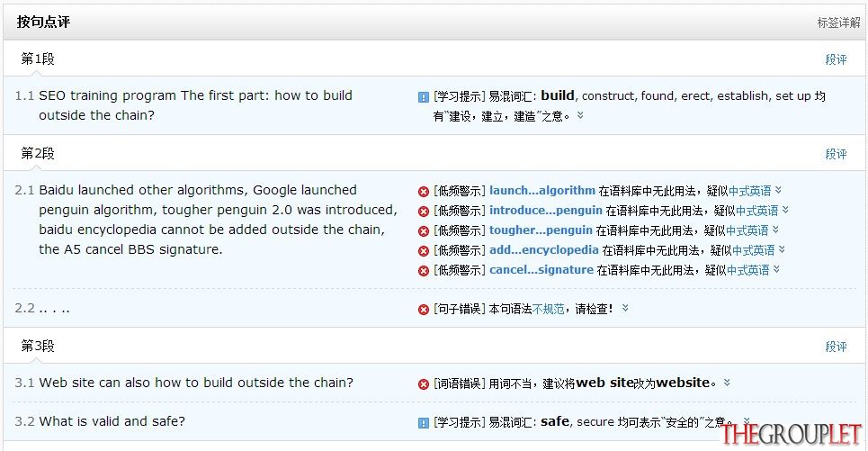
Task: Expand the build synonyms learning tip
Action: 580,115
